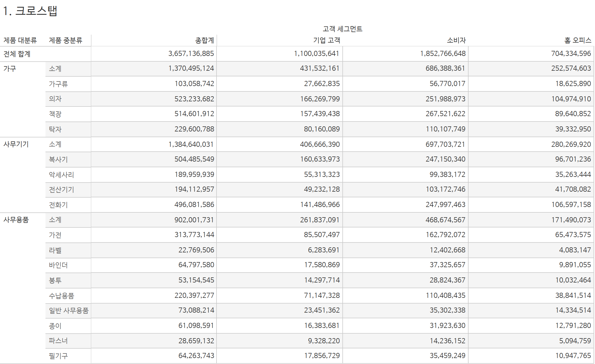Select the '고객 세그먼트' column header
This screenshot has height=364, width=595.
(x=342, y=29)
